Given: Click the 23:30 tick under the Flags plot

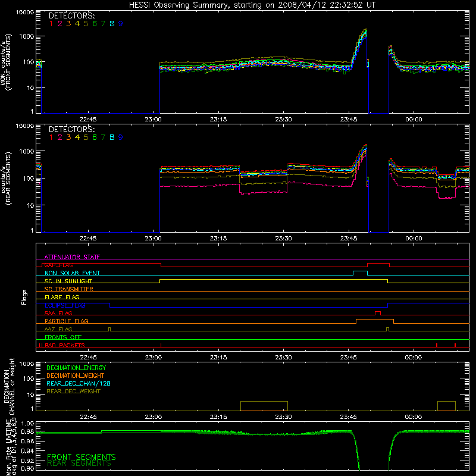Looking at the screenshot, I should pos(283,358).
